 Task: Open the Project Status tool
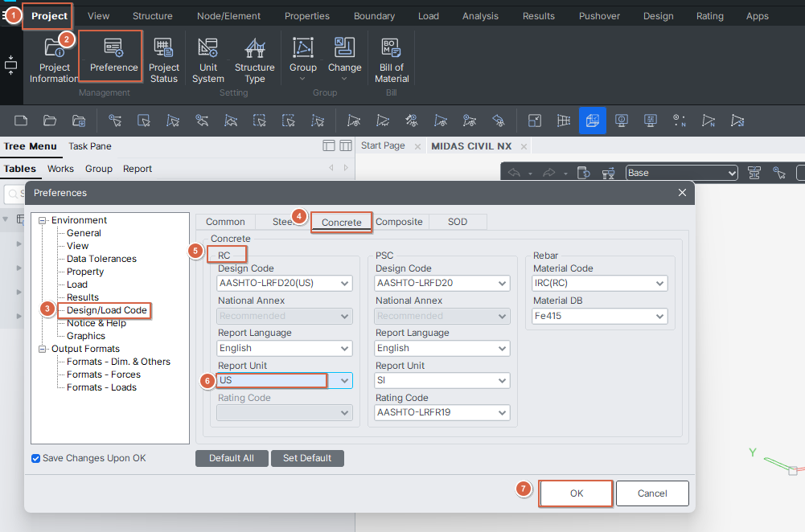(x=164, y=60)
